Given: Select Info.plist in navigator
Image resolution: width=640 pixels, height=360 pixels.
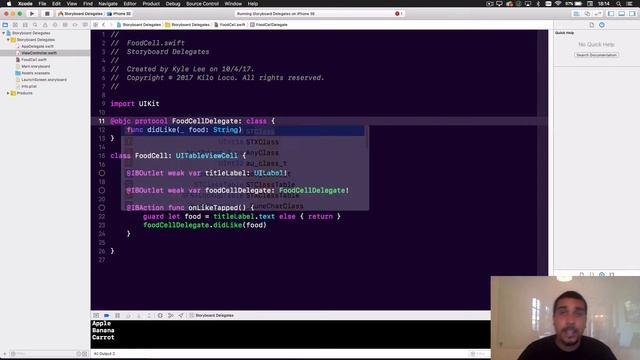Looking at the screenshot, I should click(29, 86).
